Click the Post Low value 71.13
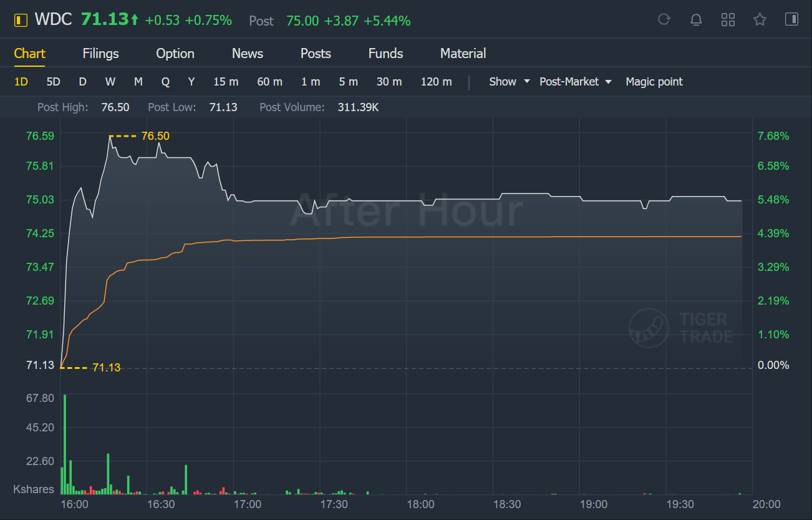The image size is (812, 520). (x=223, y=107)
